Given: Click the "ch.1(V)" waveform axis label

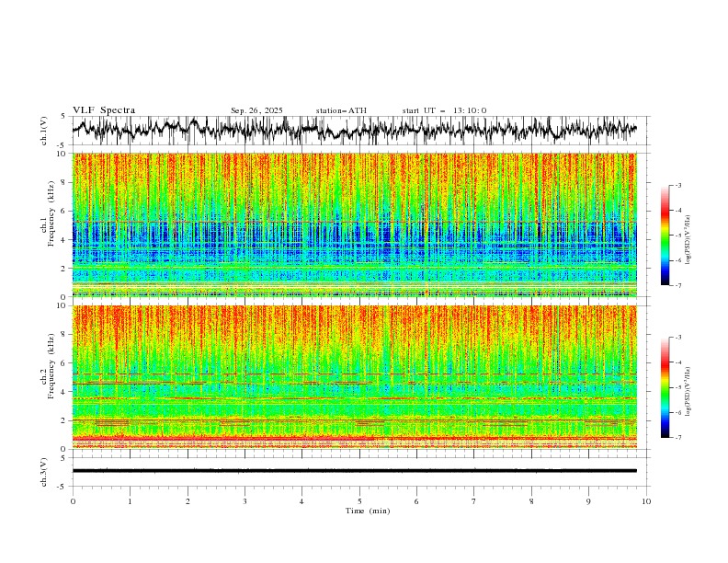Looking at the screenshot, I should pyautogui.click(x=44, y=131).
